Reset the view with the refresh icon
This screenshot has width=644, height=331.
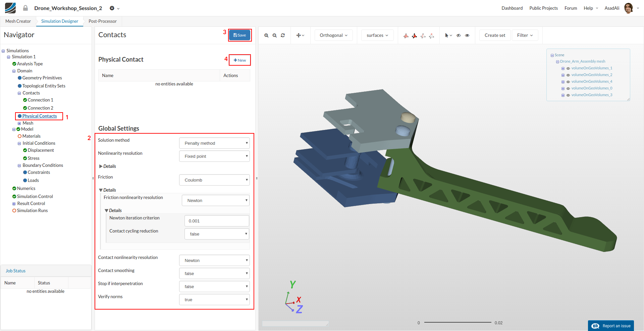coord(283,36)
